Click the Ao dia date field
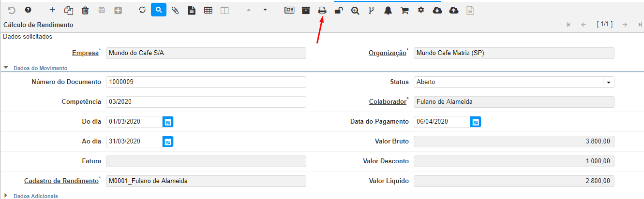 click(134, 142)
